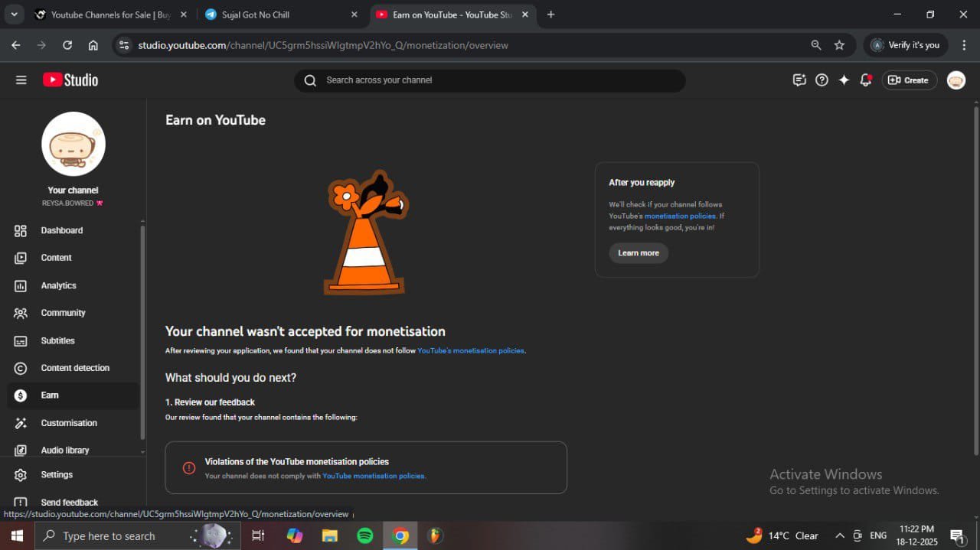Click the account avatar in top right

955,80
